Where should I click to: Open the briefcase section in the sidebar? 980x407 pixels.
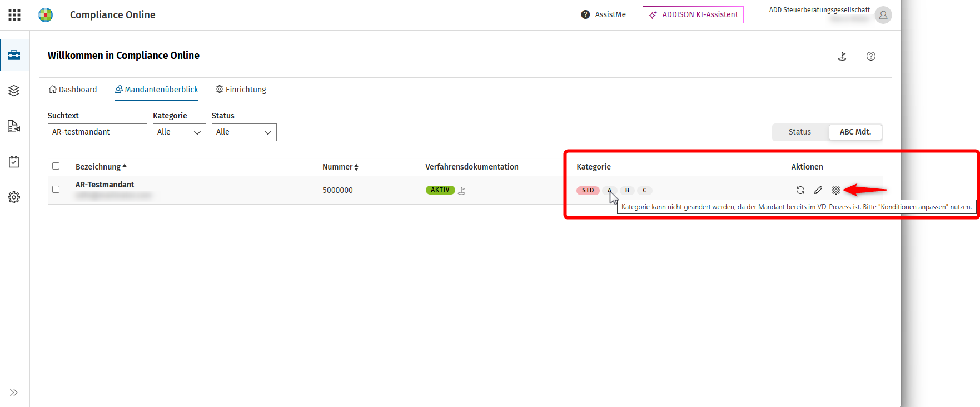tap(14, 55)
